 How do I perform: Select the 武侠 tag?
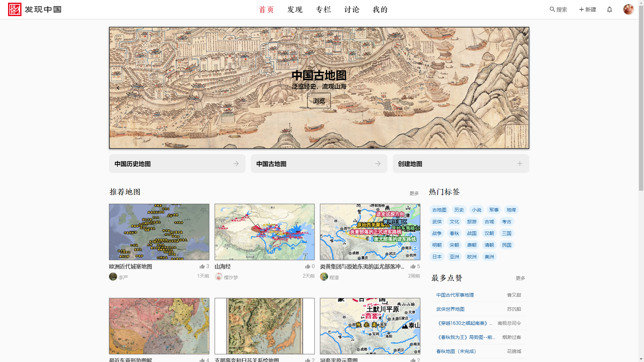[437, 222]
